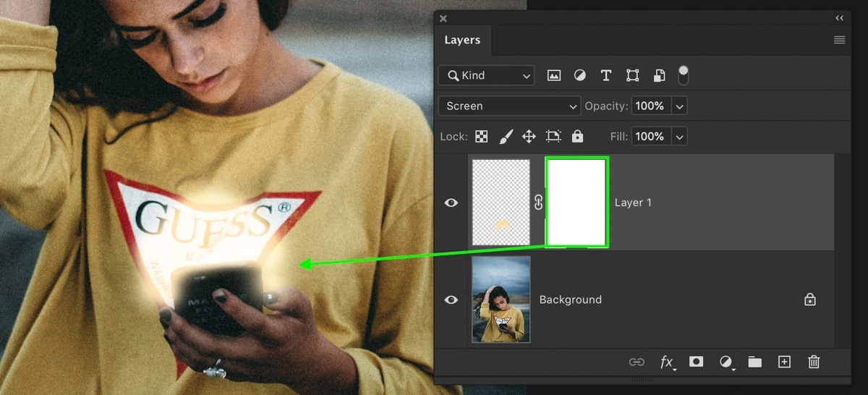Select Layer 1 white mask thumbnail
868x395 pixels.
coord(576,203)
